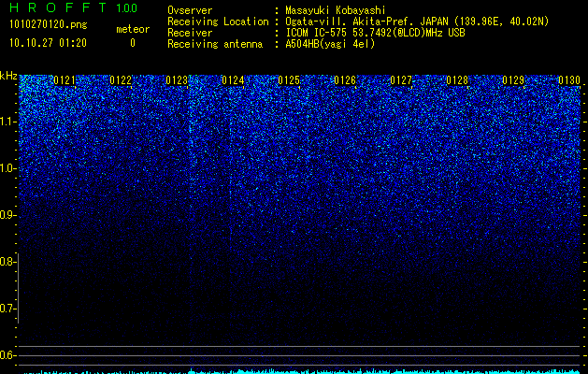The image size is (588, 374).
Task: Click the 0122 time marker
Action: point(121,80)
